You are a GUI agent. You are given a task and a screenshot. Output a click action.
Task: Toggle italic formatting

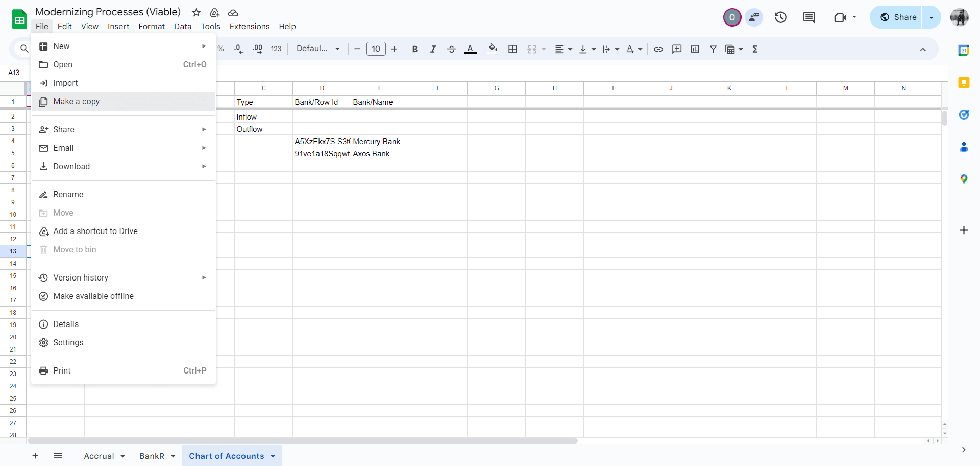pos(433,49)
